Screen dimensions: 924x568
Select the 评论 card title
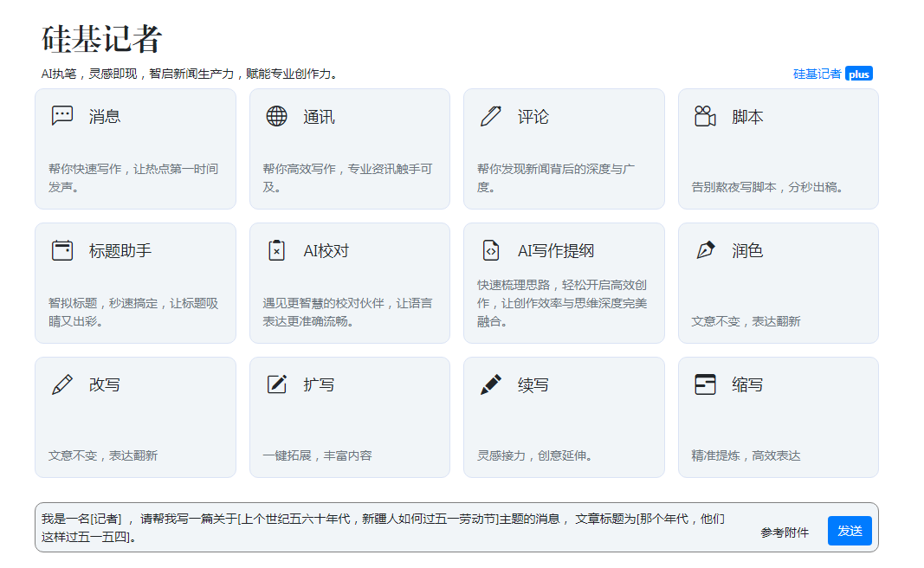[533, 117]
